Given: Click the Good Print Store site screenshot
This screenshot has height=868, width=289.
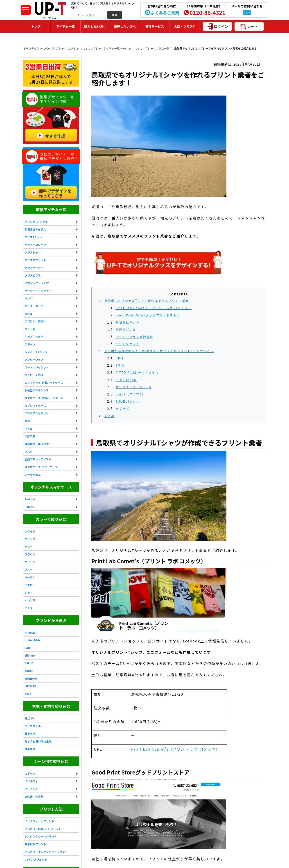Looking at the screenshot, I should 159,814.
